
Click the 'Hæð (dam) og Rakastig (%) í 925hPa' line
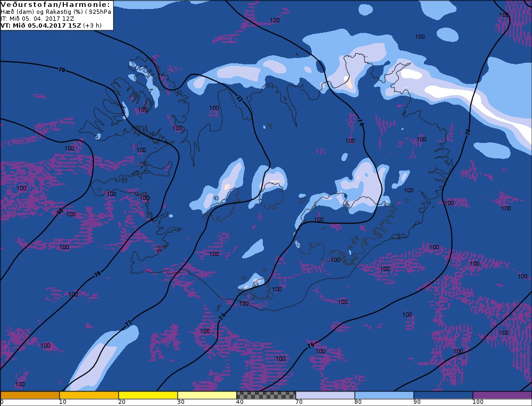(56, 12)
